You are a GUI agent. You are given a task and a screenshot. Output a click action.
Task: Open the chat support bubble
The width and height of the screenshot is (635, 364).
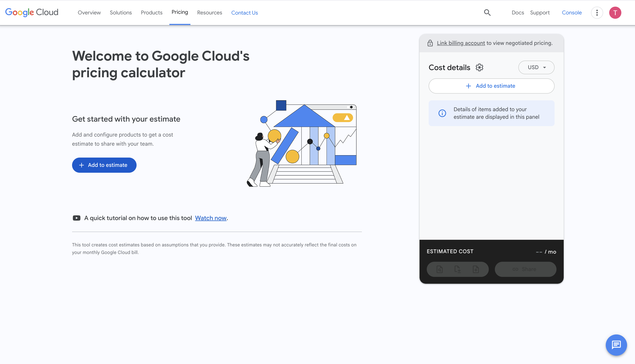pyautogui.click(x=616, y=345)
